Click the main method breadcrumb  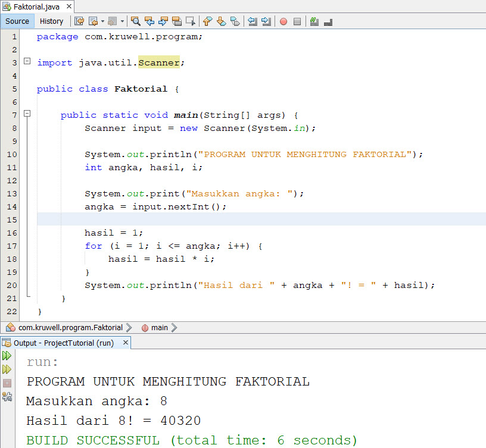pyautogui.click(x=159, y=327)
